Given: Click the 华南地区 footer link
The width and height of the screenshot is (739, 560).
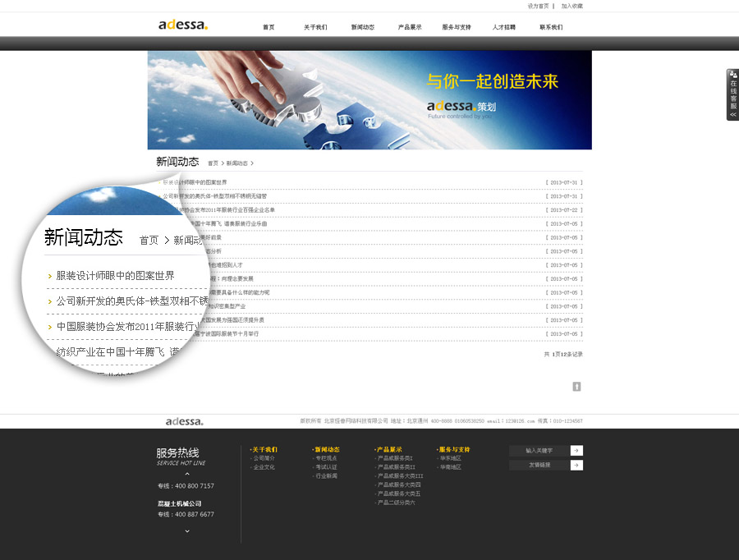Looking at the screenshot, I should point(451,467).
